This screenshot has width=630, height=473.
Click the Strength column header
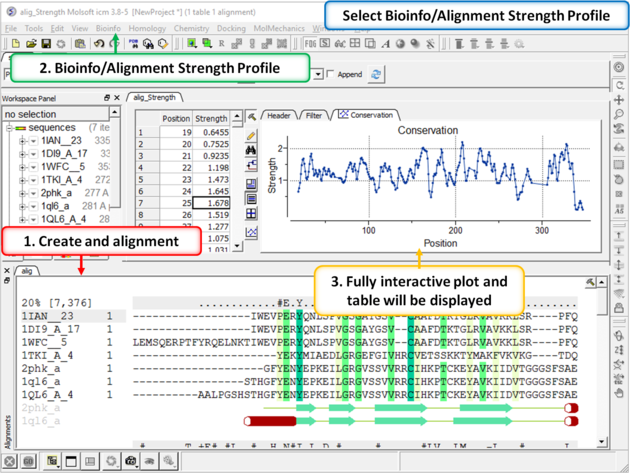210,119
